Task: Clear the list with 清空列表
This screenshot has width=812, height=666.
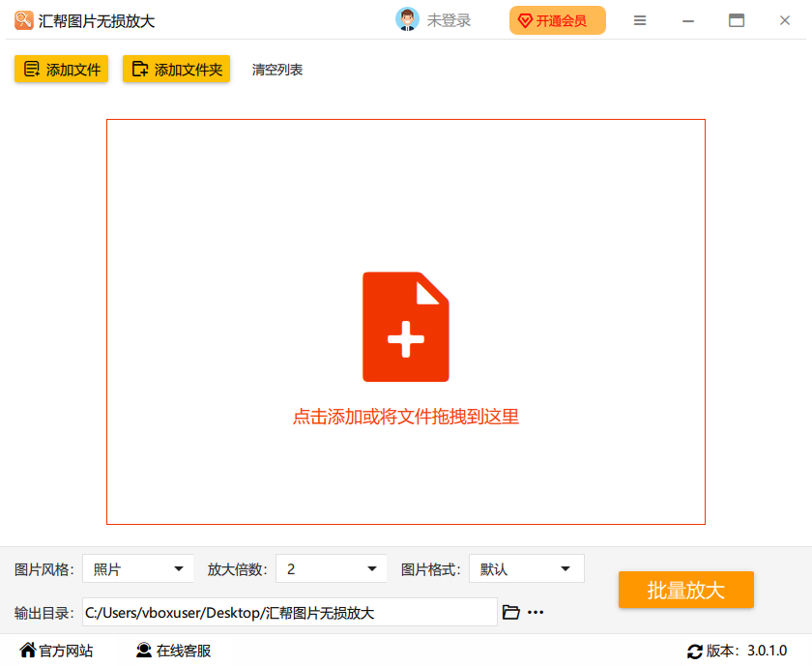Action: (x=277, y=70)
